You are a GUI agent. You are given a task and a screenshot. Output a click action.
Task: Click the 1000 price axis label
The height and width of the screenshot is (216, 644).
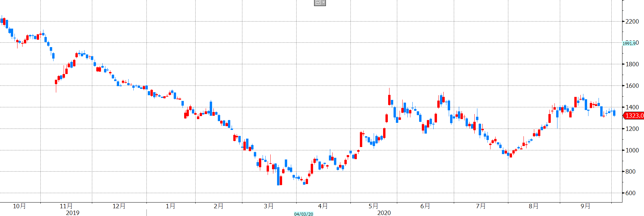click(632, 150)
